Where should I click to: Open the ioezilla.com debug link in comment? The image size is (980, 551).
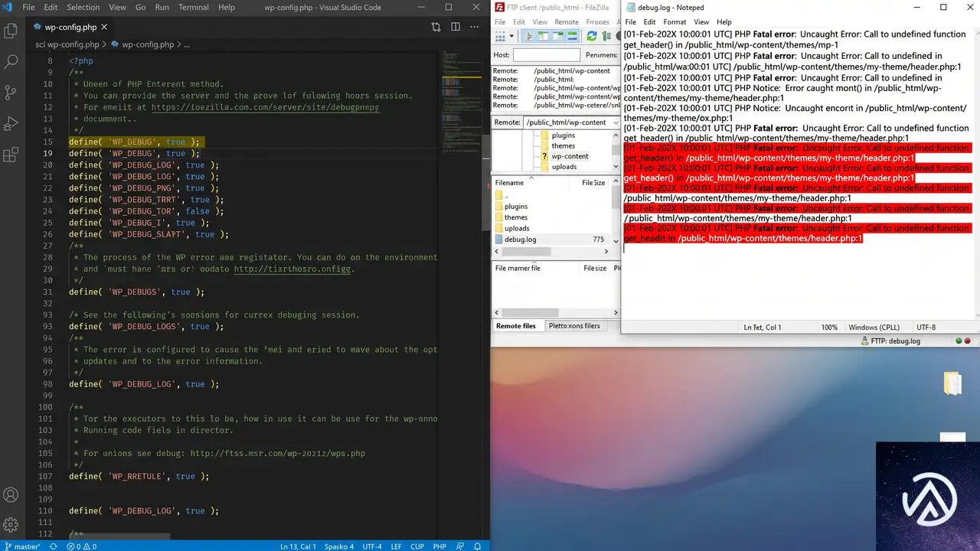tap(265, 107)
